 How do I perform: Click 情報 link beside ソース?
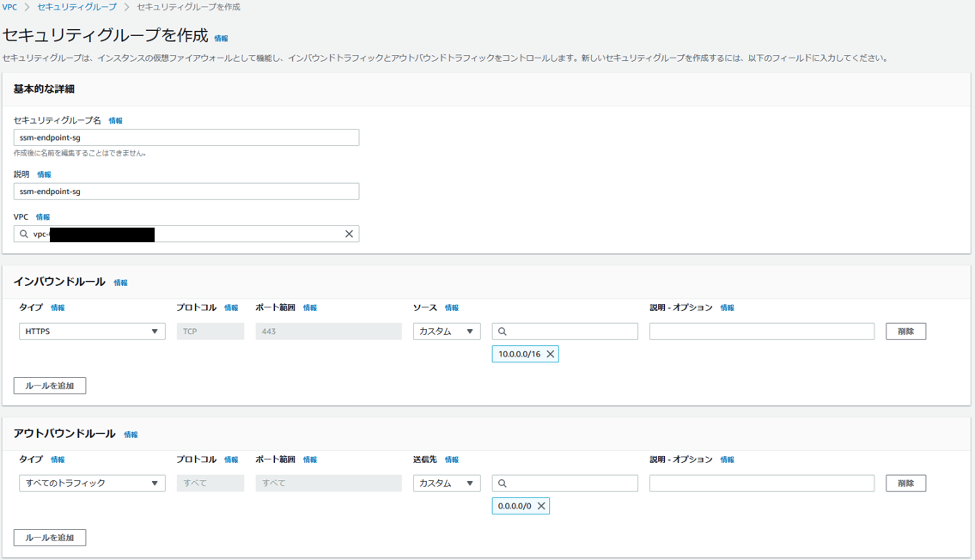[452, 307]
